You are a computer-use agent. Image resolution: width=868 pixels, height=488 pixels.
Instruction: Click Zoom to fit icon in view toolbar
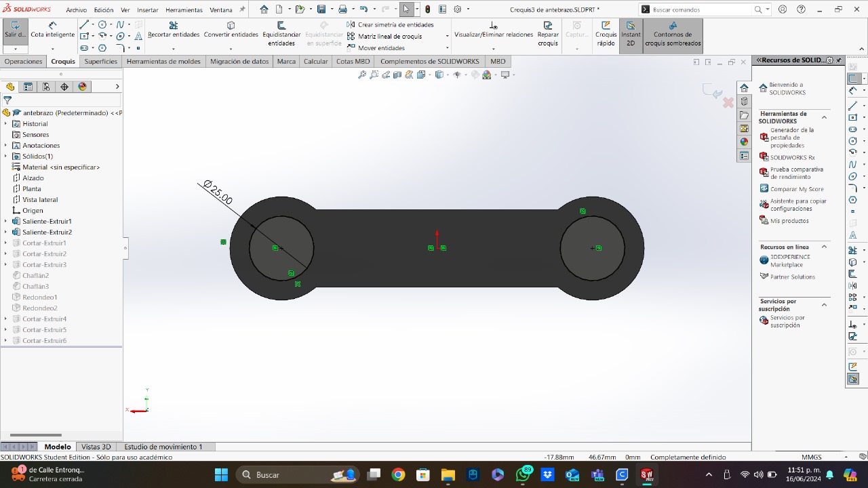coord(362,75)
